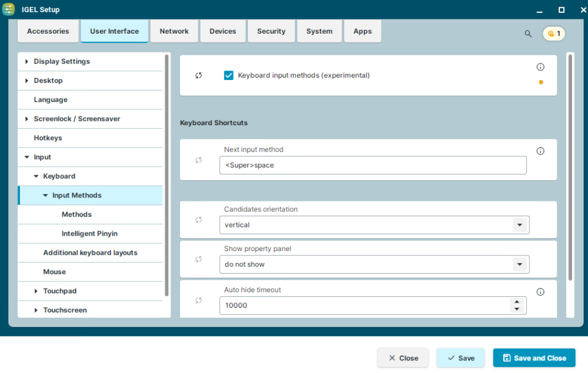Viewport: 588px width, 373px height.
Task: Show info for Auto hide timeout
Action: point(540,292)
